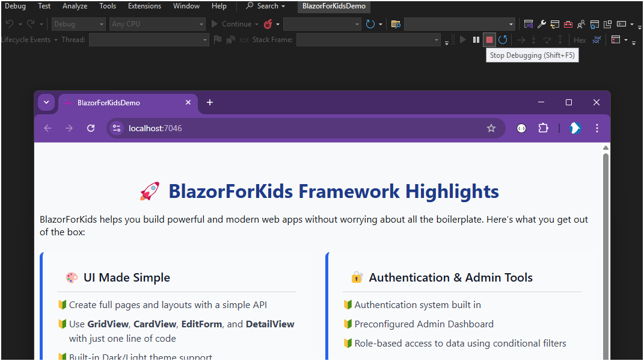644x361 pixels.
Task: Expand the Hot Reload dropdown arrow
Action: coord(278,24)
